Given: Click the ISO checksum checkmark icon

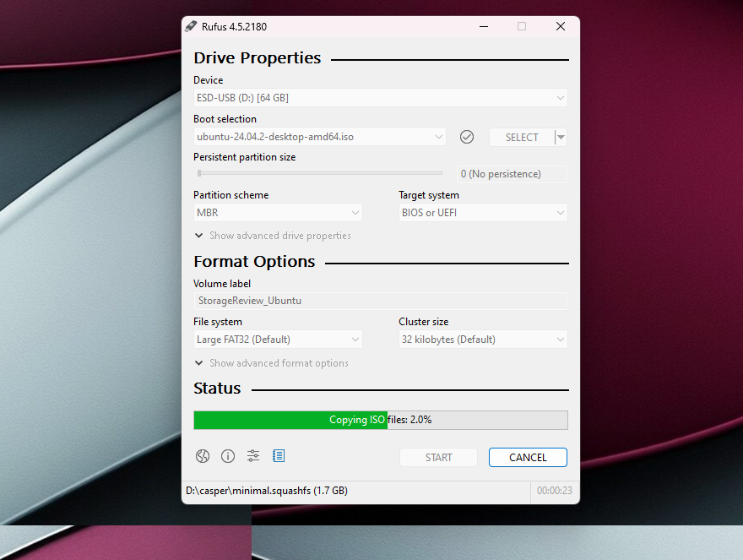Looking at the screenshot, I should click(x=467, y=137).
